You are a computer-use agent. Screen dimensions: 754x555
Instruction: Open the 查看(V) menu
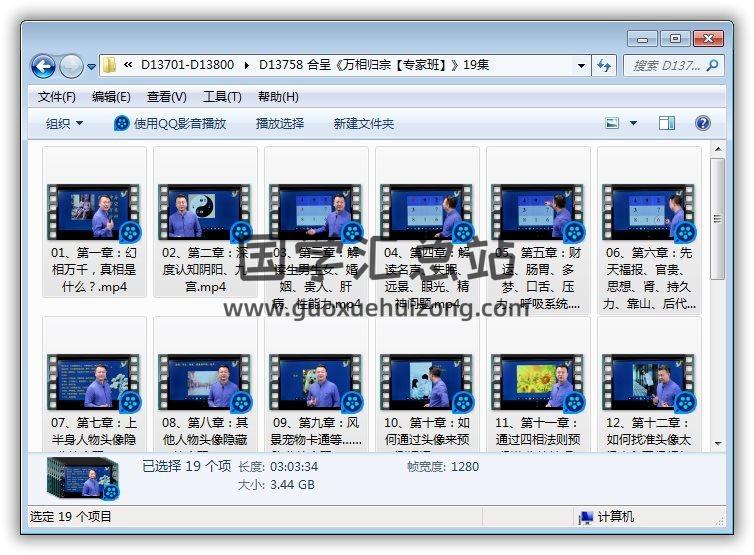[166, 97]
